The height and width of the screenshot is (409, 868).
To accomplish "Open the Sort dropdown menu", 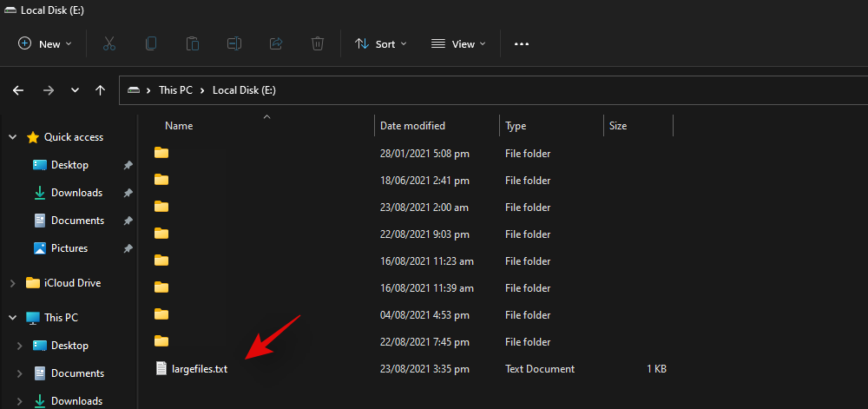I will point(380,43).
